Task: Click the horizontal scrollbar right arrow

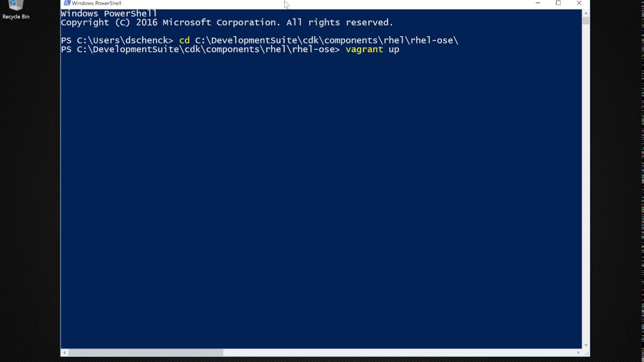Action: pyautogui.click(x=578, y=352)
